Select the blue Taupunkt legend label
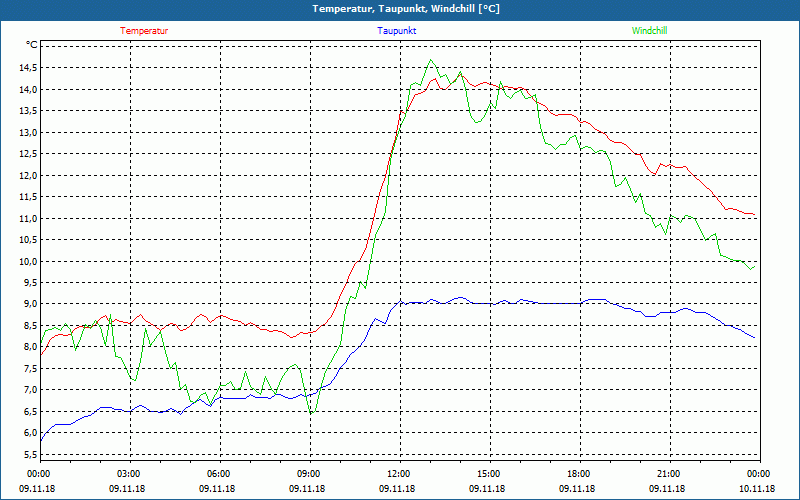The width and height of the screenshot is (800, 500). tap(396, 31)
